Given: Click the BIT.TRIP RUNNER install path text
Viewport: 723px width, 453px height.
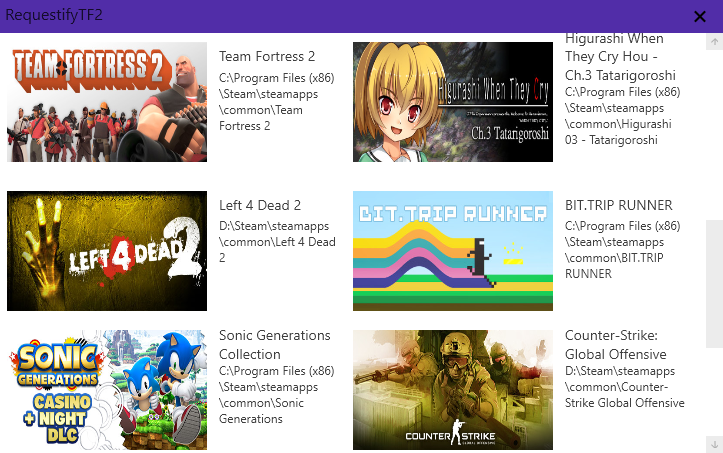Looking at the screenshot, I should click(622, 250).
